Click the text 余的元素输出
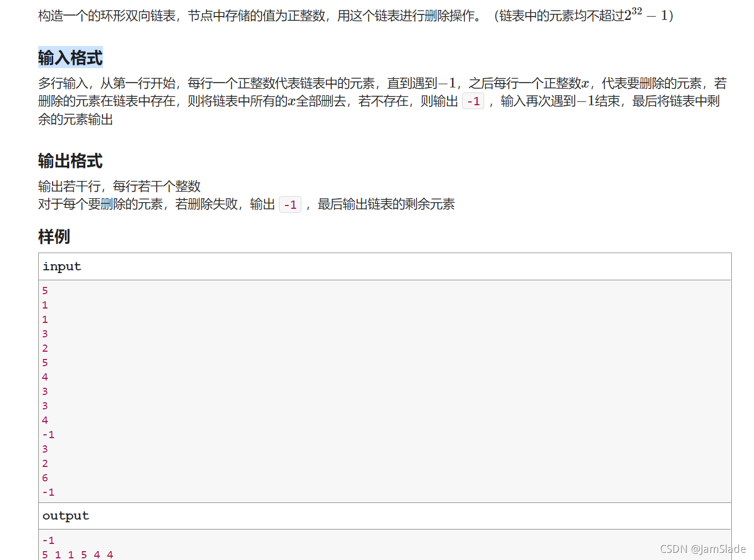The height and width of the screenshot is (560, 754). (76, 120)
